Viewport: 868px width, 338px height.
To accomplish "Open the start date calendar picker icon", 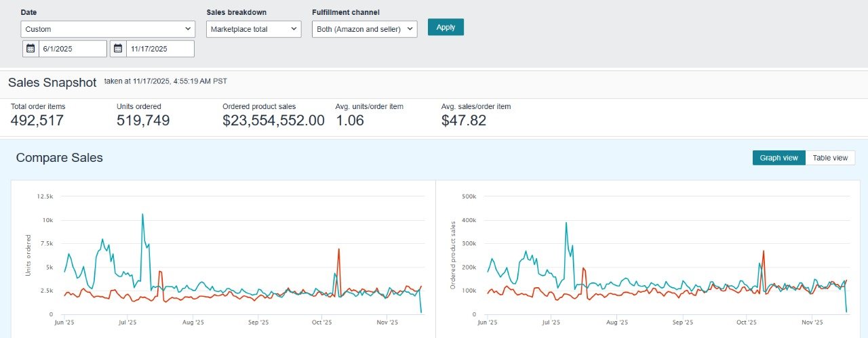I will point(31,49).
